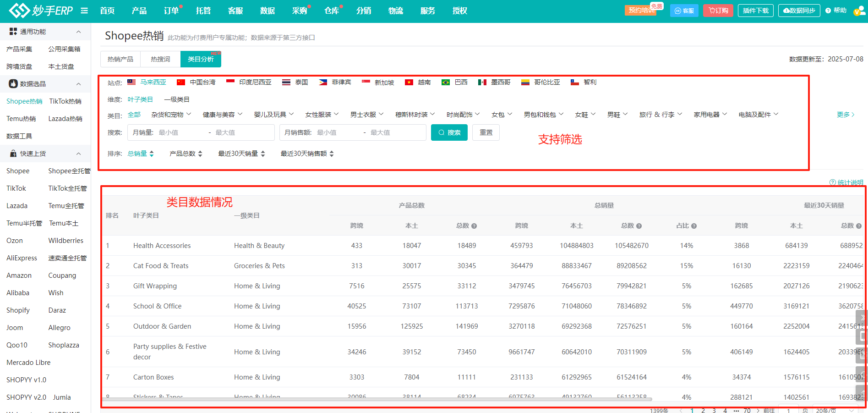The height and width of the screenshot is (413, 868).
Task: Click the 订购 button
Action: coord(718,11)
